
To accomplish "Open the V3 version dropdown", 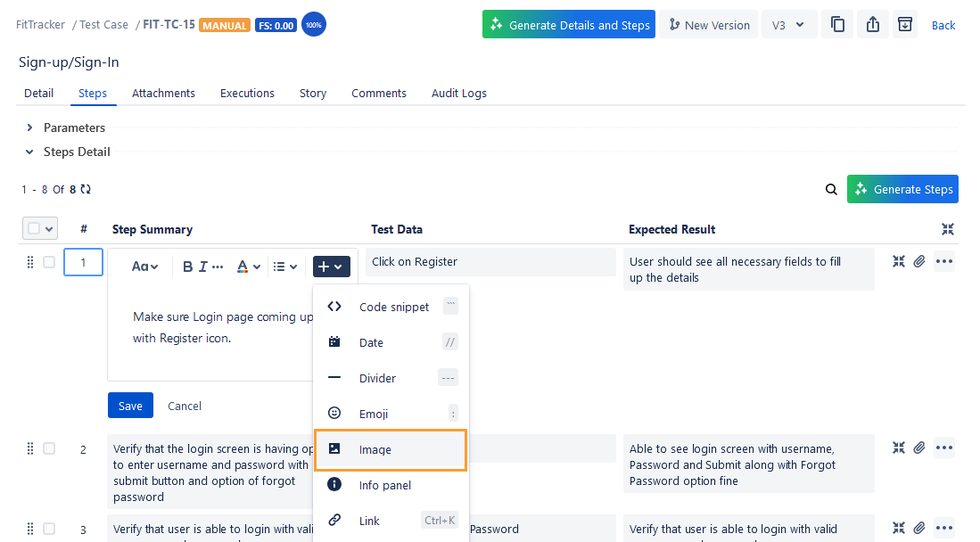I will (x=788, y=24).
